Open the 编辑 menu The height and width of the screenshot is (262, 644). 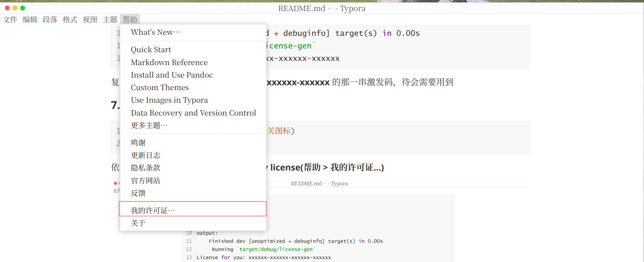30,19
